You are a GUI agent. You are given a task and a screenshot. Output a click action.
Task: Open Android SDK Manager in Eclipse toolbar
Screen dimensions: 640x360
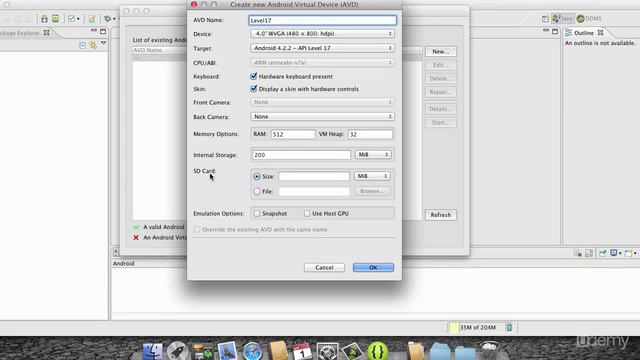(44, 19)
